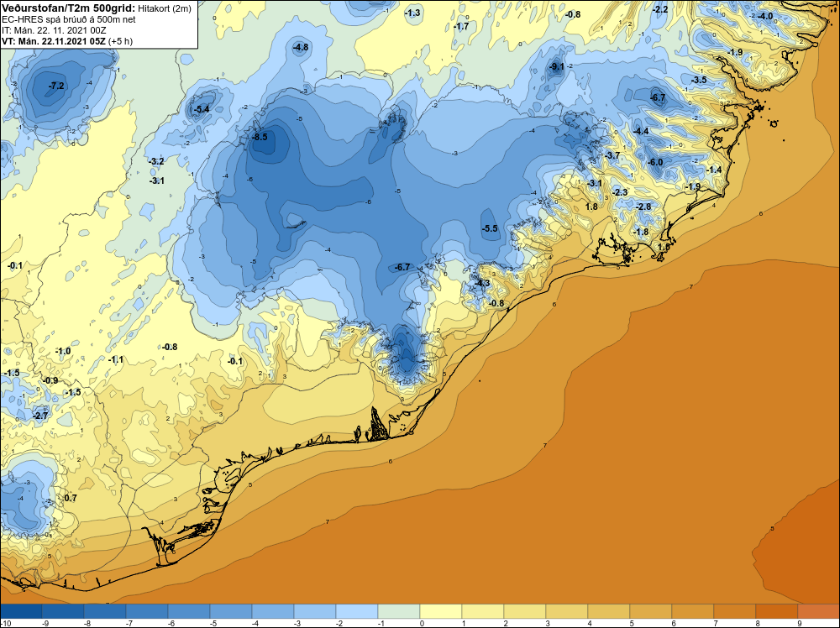Click the -7.2 temperature reading
The image size is (840, 628).
56,86
